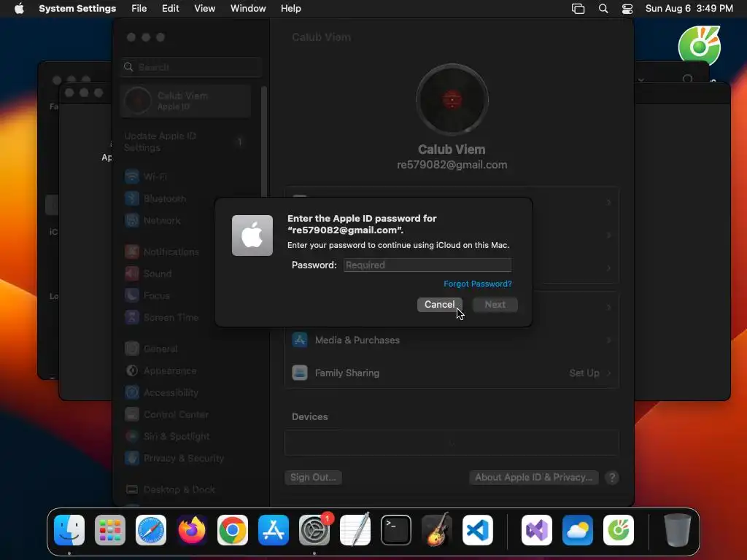Select Notifications in the settings sidebar
The height and width of the screenshot is (560, 747).
(186, 252)
